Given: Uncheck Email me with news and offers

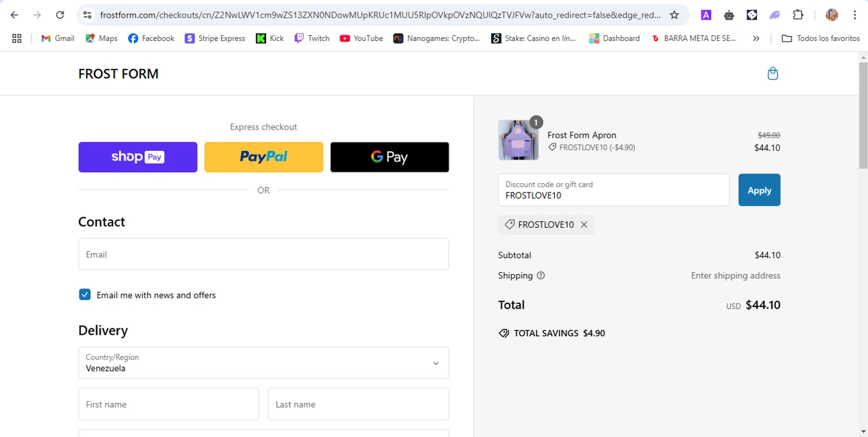Looking at the screenshot, I should 84,295.
